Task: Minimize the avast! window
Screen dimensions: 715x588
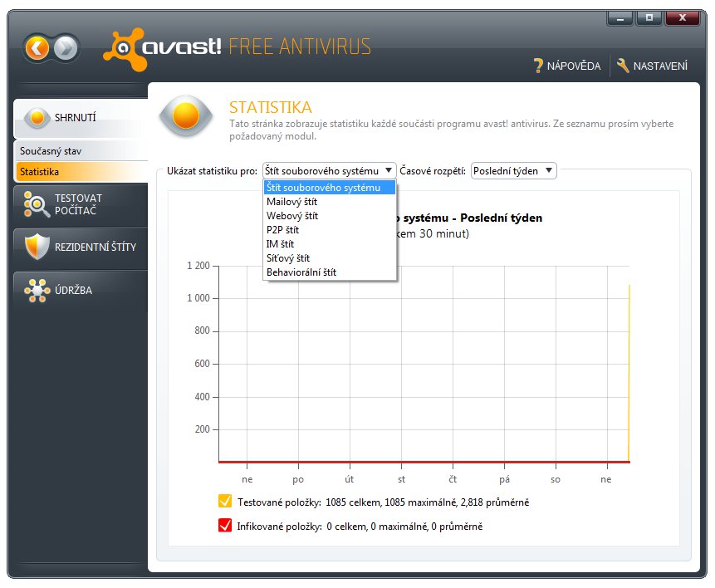Action: tap(620, 18)
